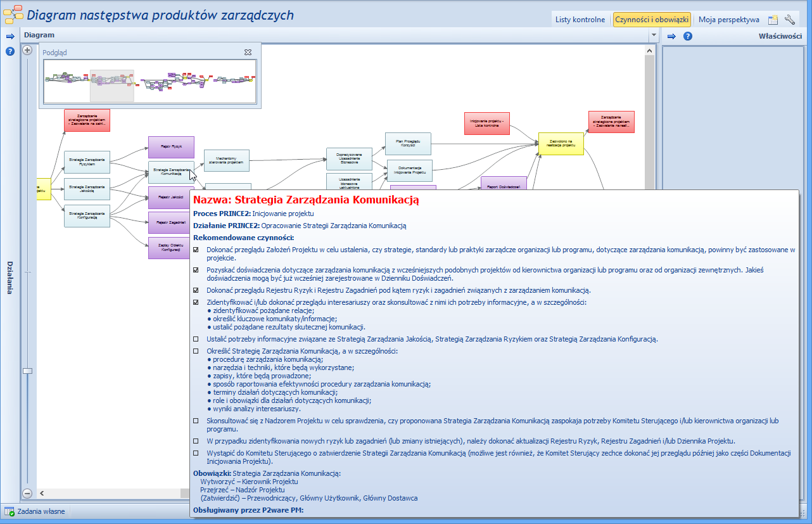Select the Rejestr Jakości node
The image size is (812, 524).
click(x=170, y=197)
